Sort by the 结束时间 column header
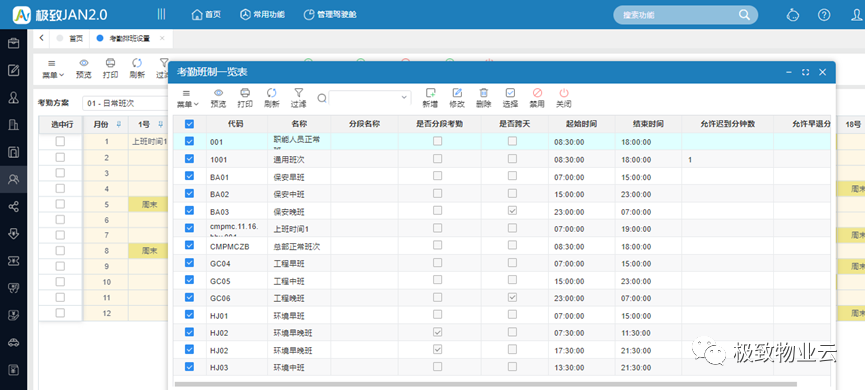The height and width of the screenshot is (390, 865). click(x=648, y=124)
